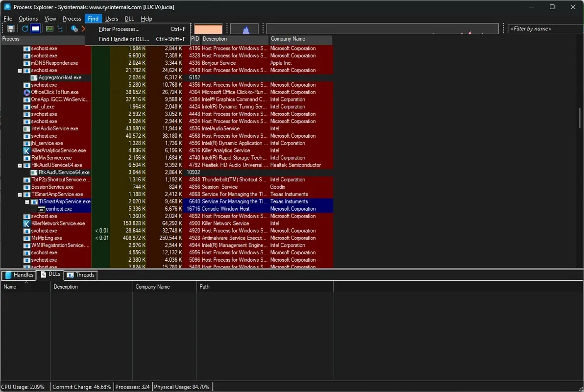Select the jhi_service.exe process row
584x392 pixels.
(x=167, y=144)
